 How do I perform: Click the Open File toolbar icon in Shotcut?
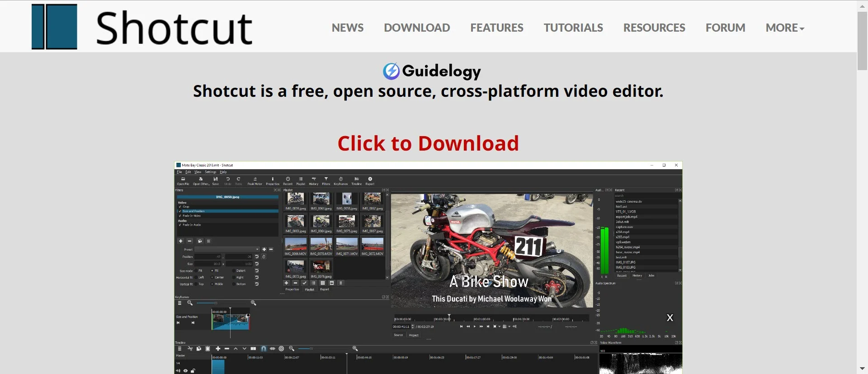click(183, 181)
